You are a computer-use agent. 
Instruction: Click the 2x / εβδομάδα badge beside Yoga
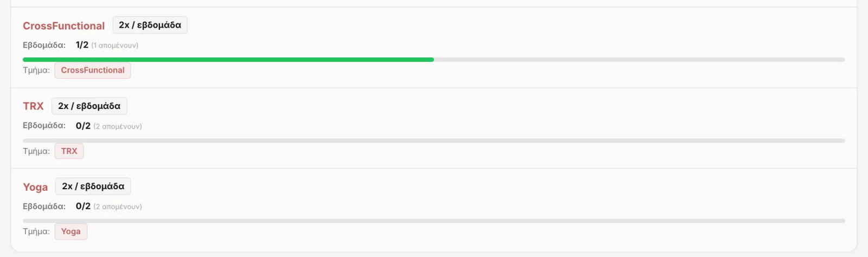coord(93,186)
